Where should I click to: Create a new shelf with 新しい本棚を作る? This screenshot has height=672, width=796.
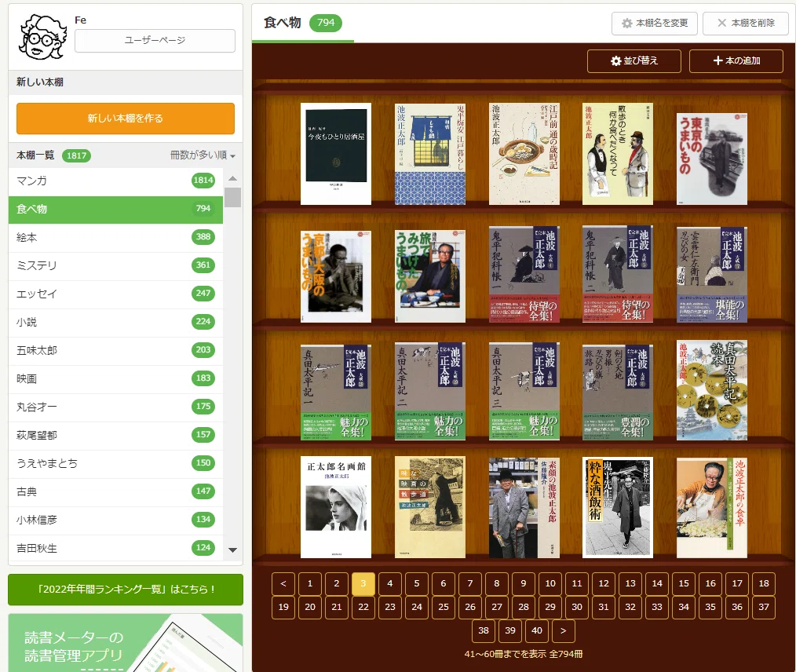coord(126,119)
